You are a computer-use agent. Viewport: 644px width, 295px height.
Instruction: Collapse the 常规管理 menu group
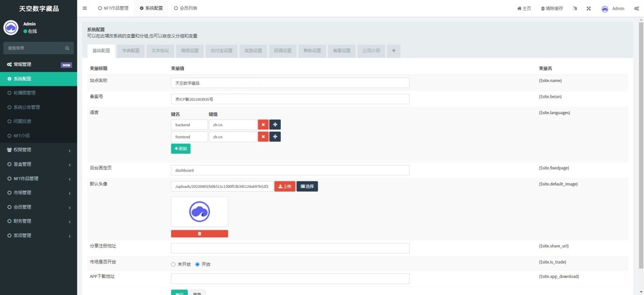pyautogui.click(x=38, y=65)
